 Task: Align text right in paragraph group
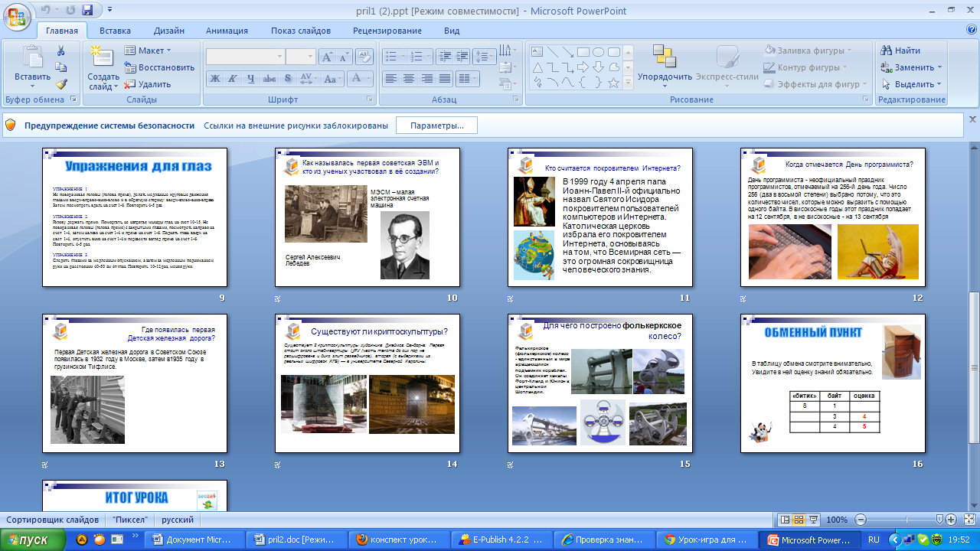[426, 78]
